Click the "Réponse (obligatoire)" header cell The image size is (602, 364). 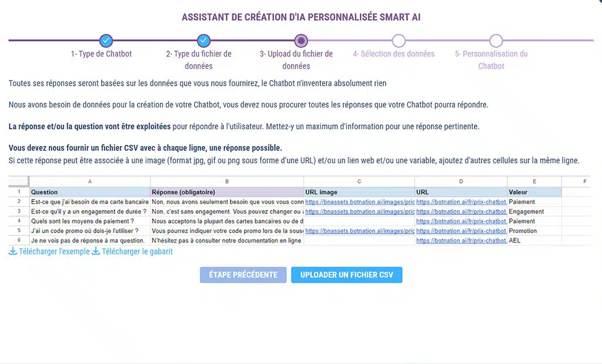pos(183,192)
